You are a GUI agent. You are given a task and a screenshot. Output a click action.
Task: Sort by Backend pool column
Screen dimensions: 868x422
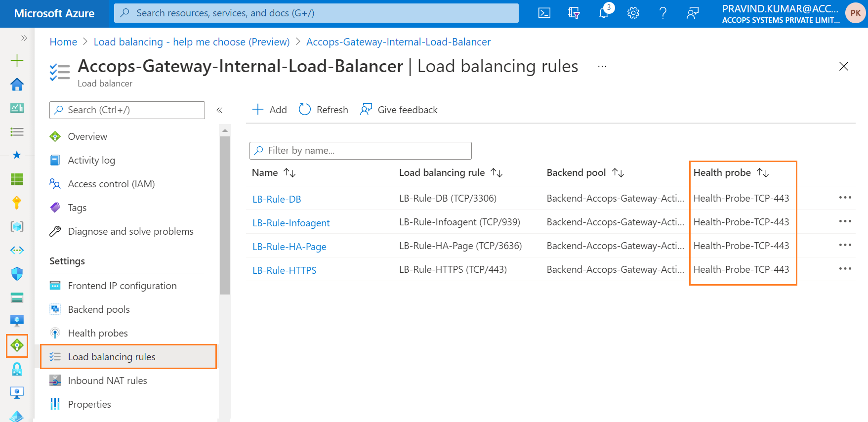point(585,172)
